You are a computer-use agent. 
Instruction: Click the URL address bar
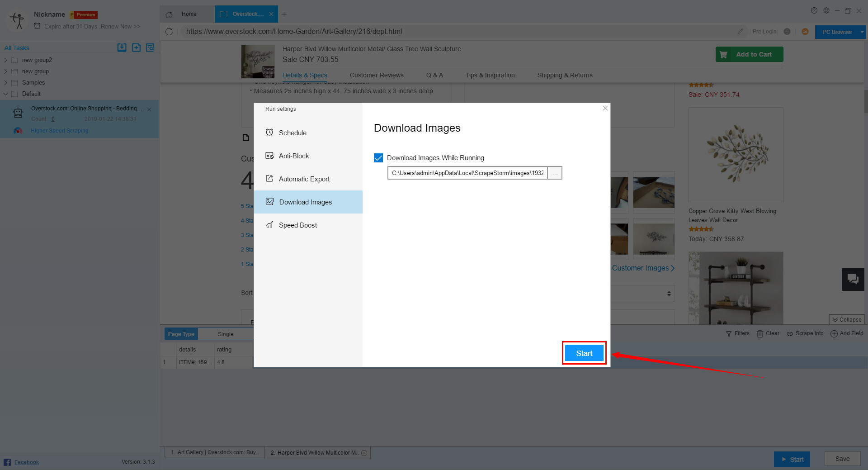pos(457,32)
